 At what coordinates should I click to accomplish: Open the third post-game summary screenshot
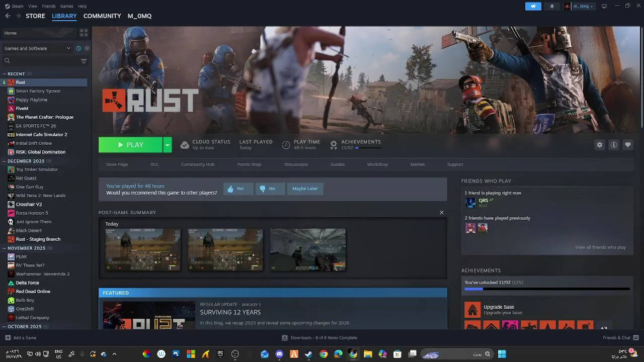pyautogui.click(x=308, y=250)
